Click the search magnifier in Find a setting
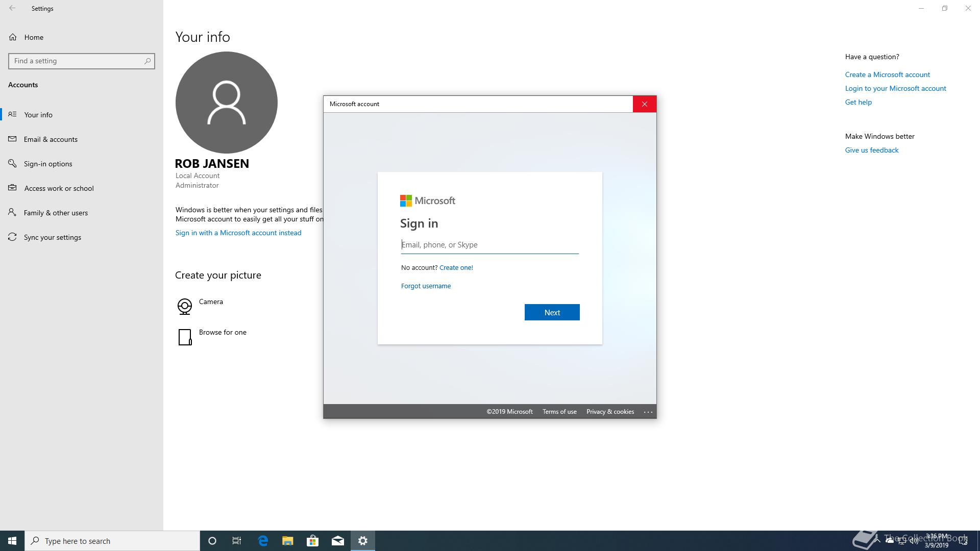The image size is (980, 551). pos(148,61)
